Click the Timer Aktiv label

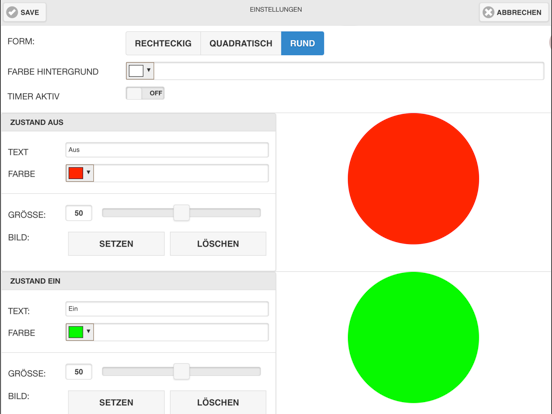33,96
